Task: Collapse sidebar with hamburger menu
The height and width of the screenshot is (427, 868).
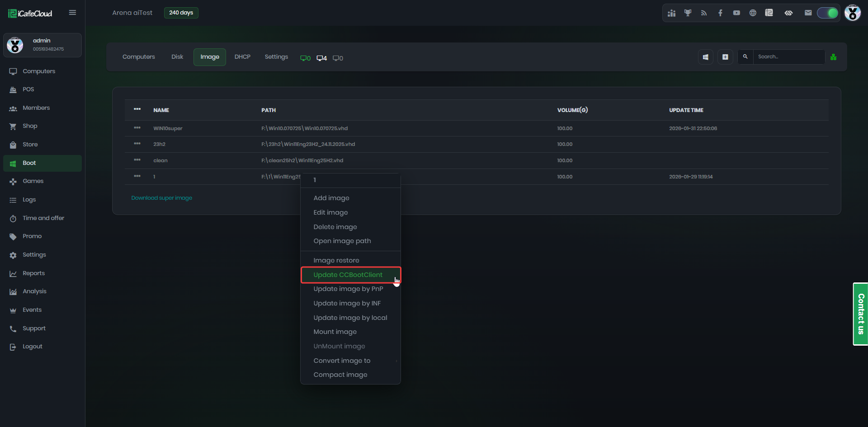Action: (72, 13)
